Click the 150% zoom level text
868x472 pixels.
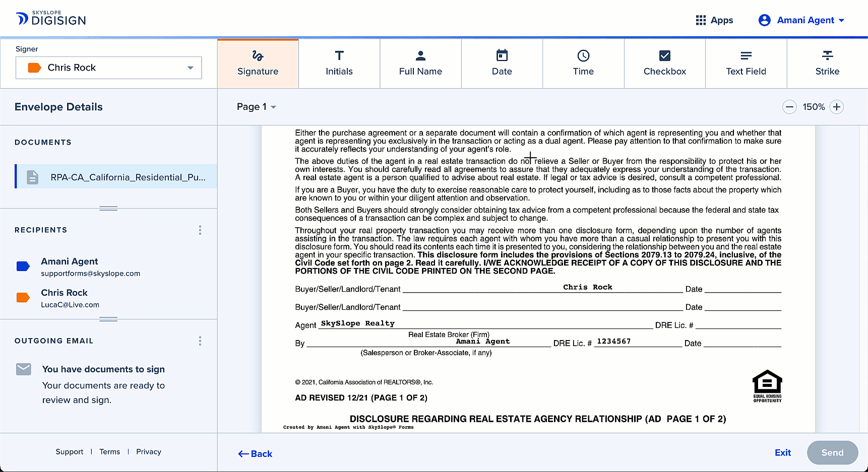[x=814, y=107]
